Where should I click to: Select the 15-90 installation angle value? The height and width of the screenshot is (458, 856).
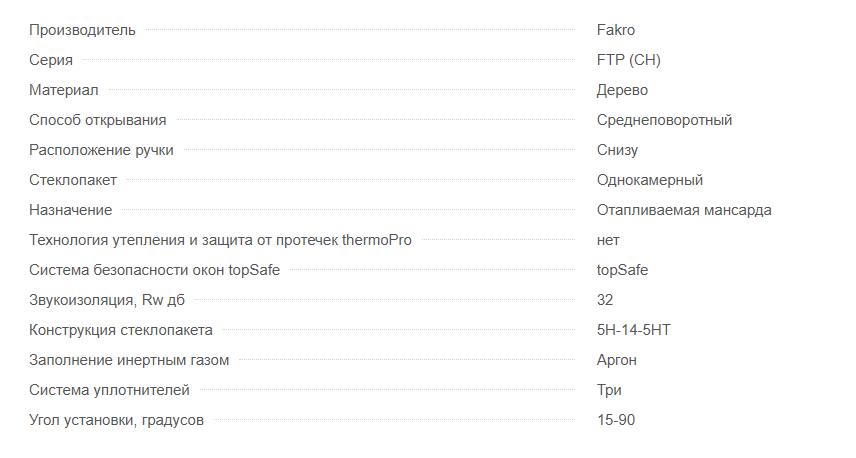616,420
